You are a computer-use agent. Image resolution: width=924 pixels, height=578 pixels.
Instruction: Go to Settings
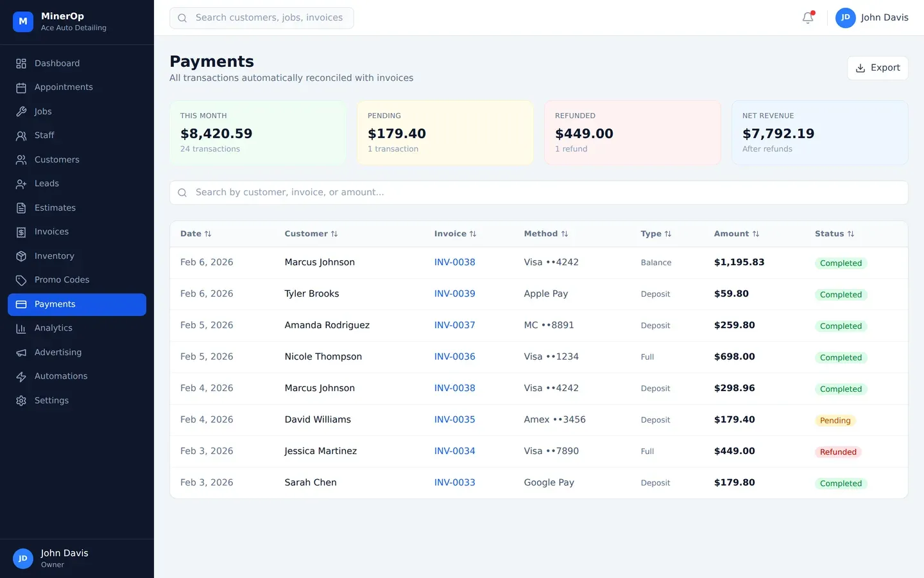(51, 400)
